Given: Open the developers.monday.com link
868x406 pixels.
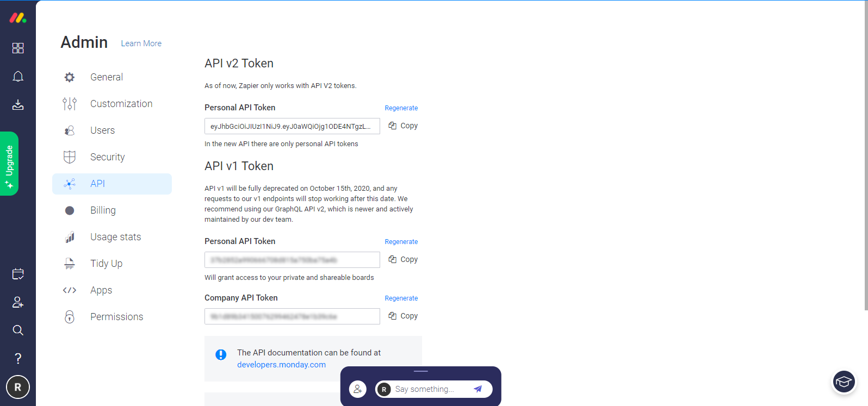Looking at the screenshot, I should (x=281, y=365).
